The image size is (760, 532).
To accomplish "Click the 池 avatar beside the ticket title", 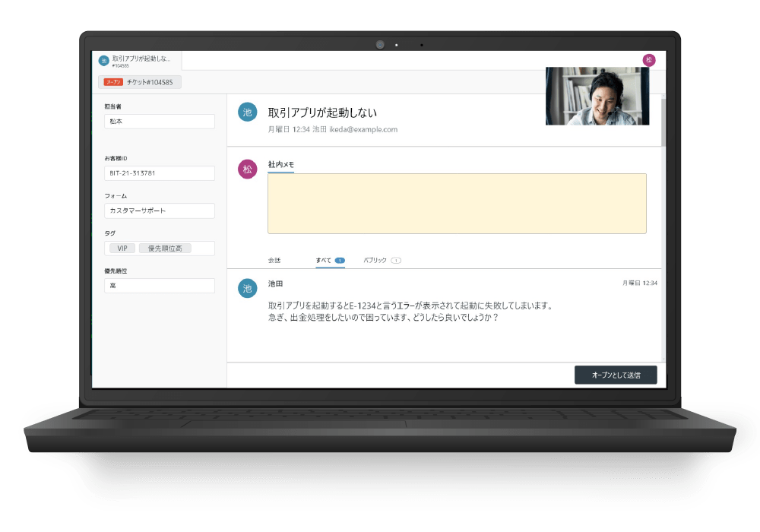I will pos(247,112).
